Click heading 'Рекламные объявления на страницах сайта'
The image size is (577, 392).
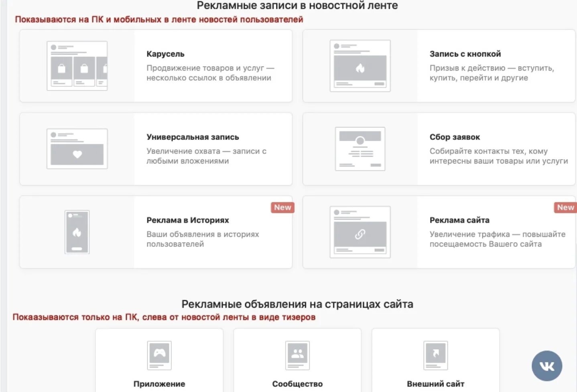tap(297, 304)
